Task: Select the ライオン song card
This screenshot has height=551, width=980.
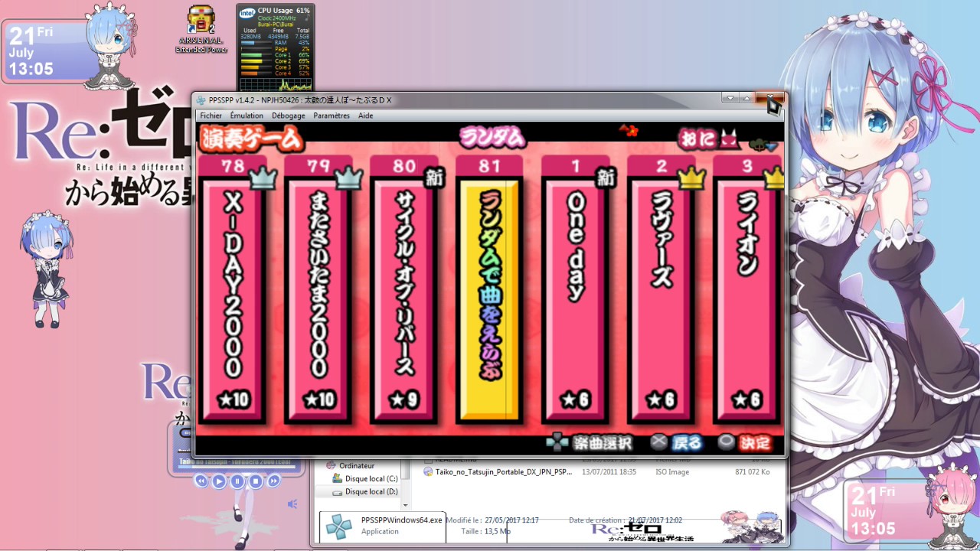Action: pos(747,291)
